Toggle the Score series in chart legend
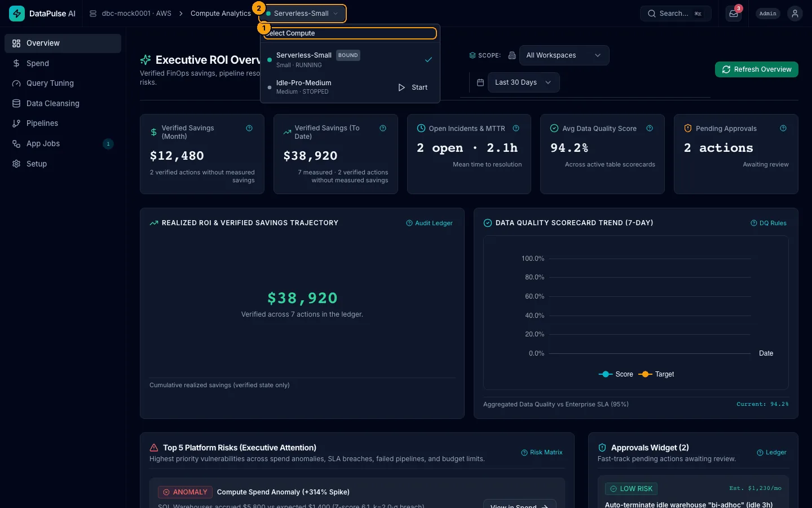Viewport: 812px width, 508px height. click(x=616, y=374)
